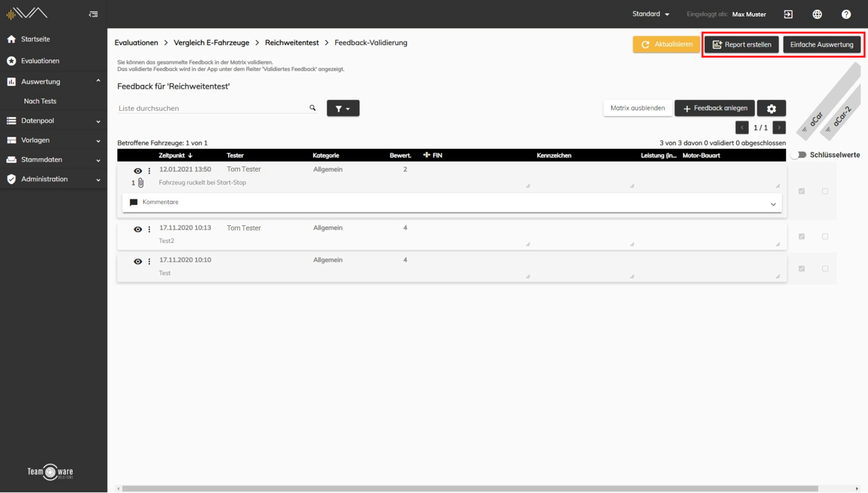Click the Startseite home icon
This screenshot has height=493, width=868.
coord(11,39)
